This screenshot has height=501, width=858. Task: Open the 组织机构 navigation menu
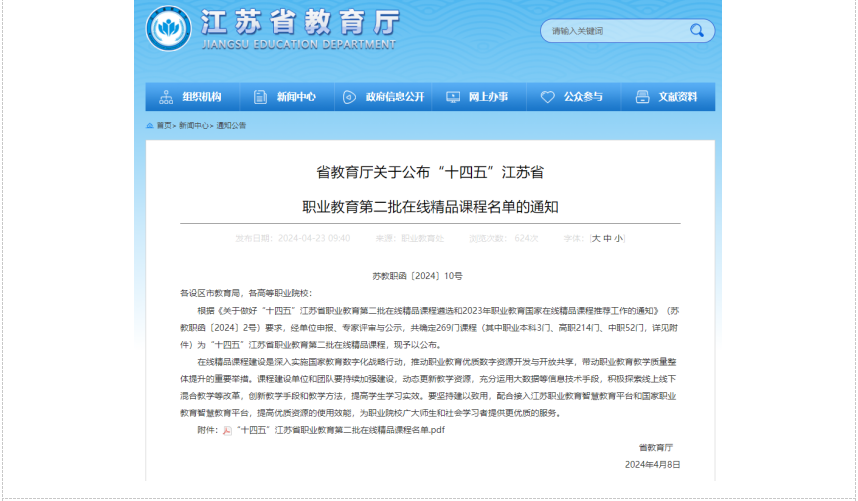201,97
